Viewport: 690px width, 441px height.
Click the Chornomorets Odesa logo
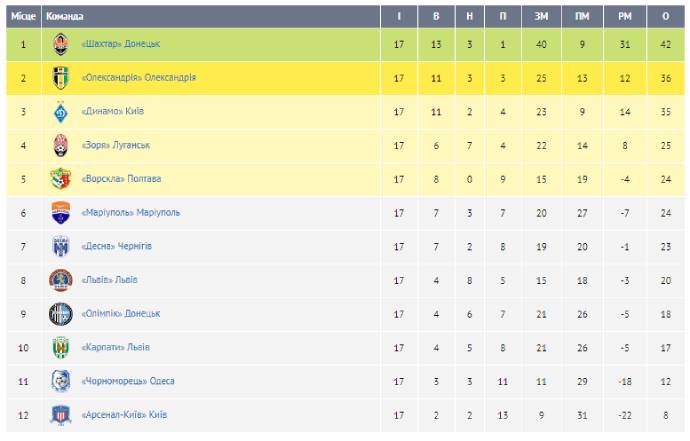click(62, 380)
